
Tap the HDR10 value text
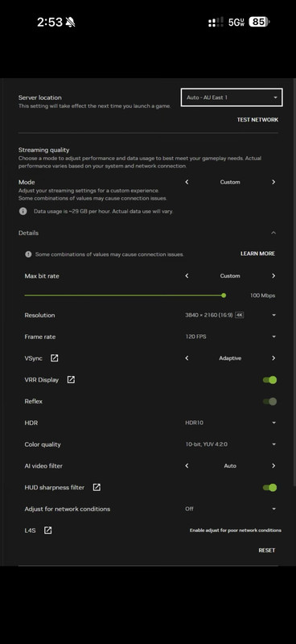[194, 423]
